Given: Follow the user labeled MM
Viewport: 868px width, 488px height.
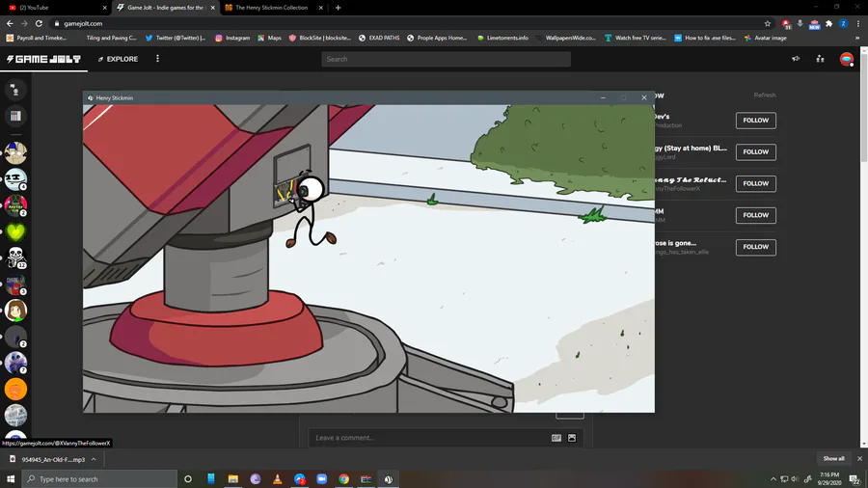Looking at the screenshot, I should 755,215.
